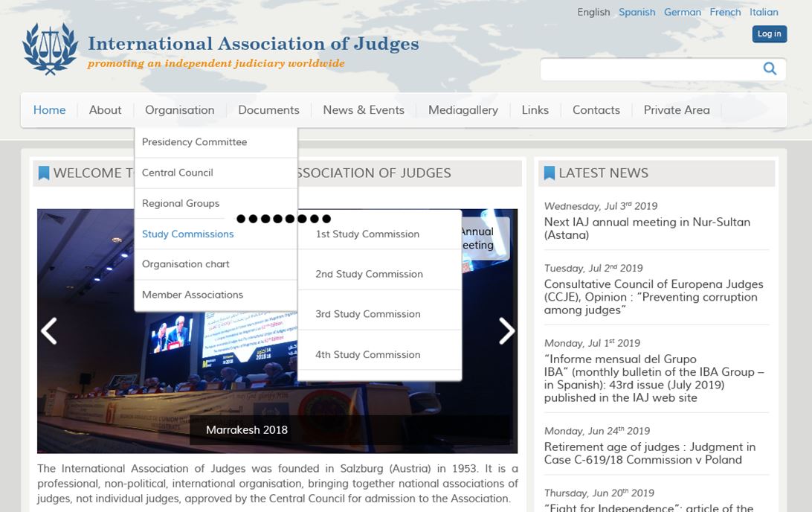Click the Thursday, Jun 20th 2019 date
Viewport: 812px width, 512px height.
599,493
